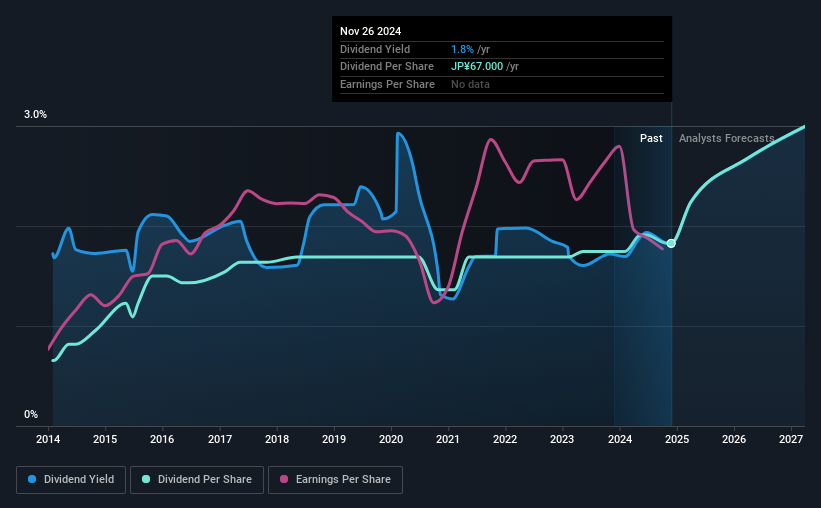Click the 2027 year label on axis
Screen dimensions: 821x508
[791, 439]
